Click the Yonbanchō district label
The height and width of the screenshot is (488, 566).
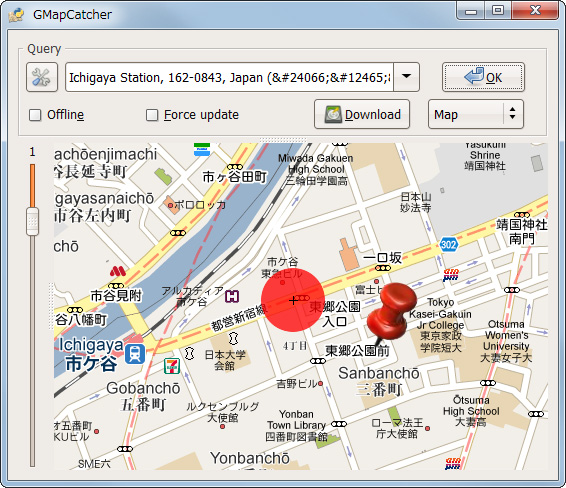(250, 458)
